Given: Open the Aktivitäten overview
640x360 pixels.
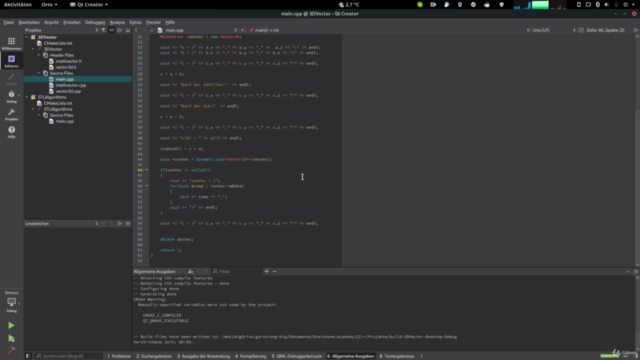Looking at the screenshot, I should point(18,4).
